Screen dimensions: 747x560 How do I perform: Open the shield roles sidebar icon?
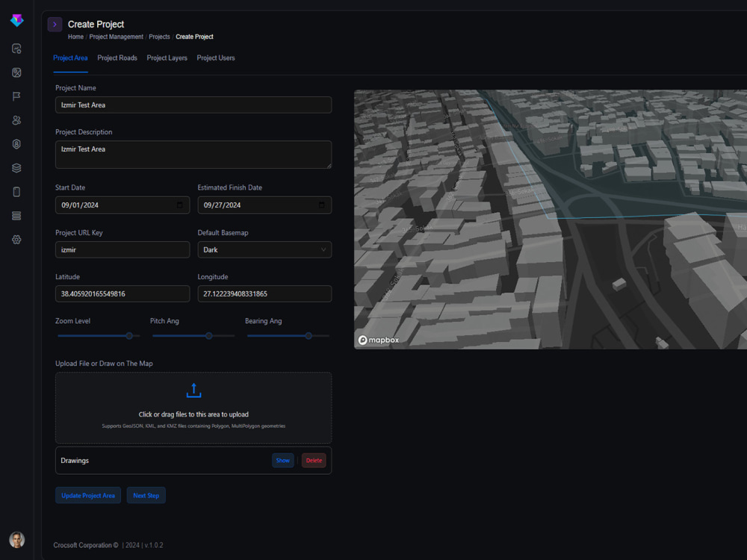pyautogui.click(x=16, y=144)
